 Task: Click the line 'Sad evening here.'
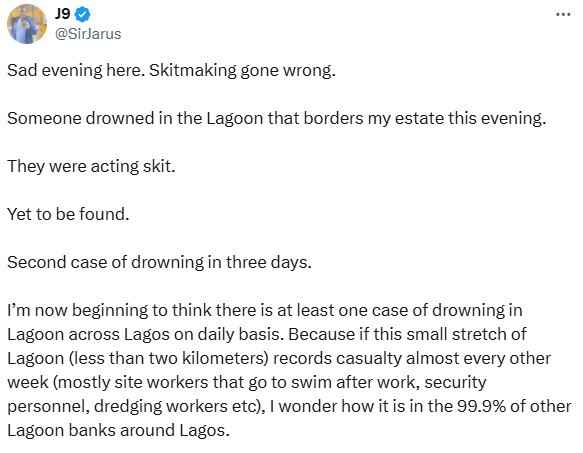coord(76,70)
